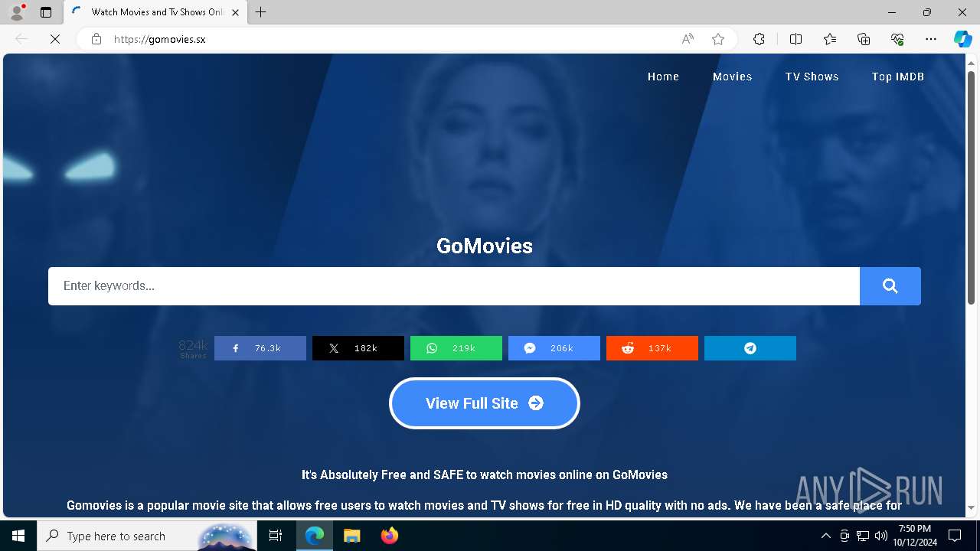This screenshot has height=551, width=980.
Task: Go to Home navigation link
Action: point(663,77)
